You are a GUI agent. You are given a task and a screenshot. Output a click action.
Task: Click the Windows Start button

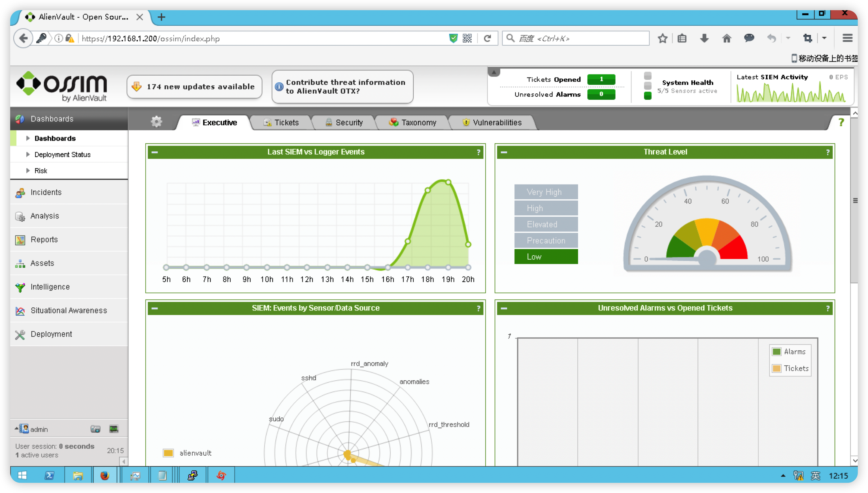22,475
